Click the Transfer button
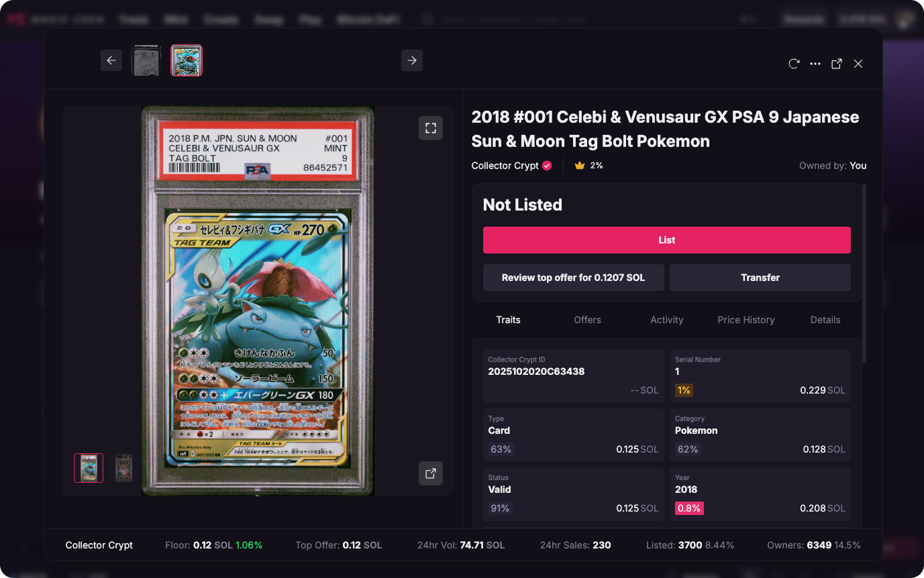 coord(760,278)
